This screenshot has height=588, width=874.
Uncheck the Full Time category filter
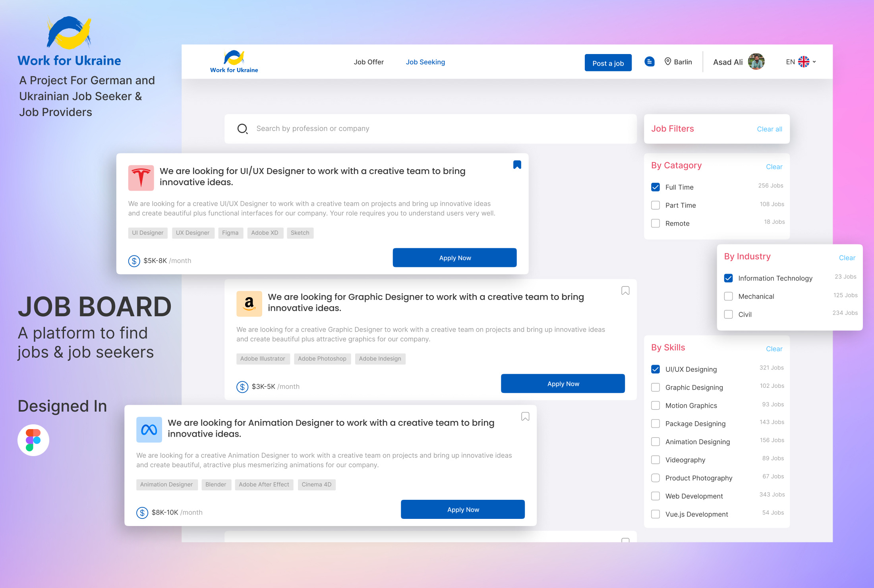(x=655, y=187)
